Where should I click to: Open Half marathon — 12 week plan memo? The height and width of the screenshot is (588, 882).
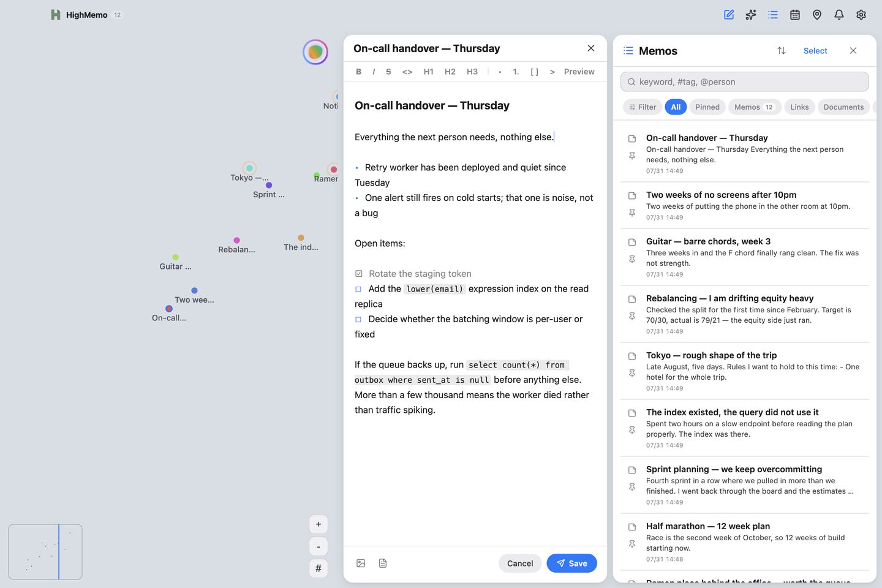point(745,542)
